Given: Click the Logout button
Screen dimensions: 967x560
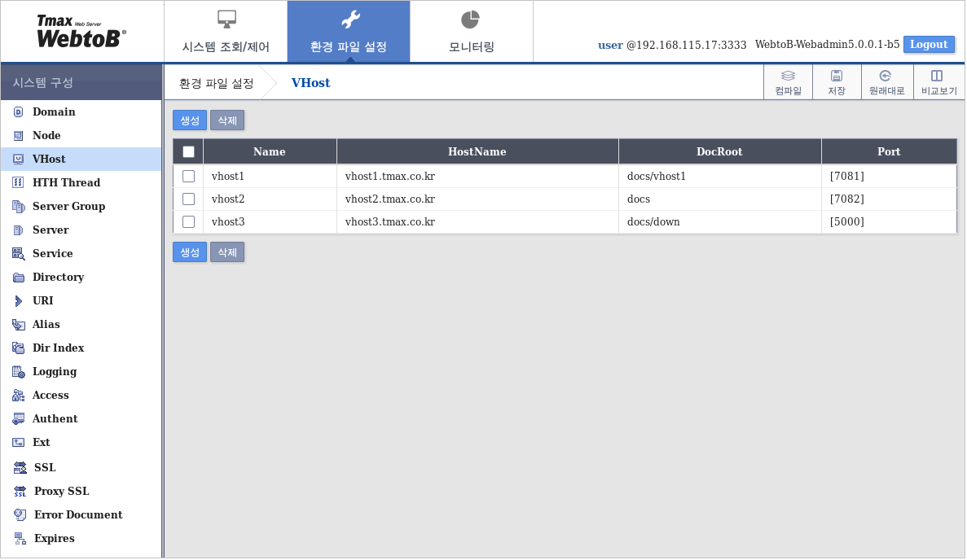Looking at the screenshot, I should click(x=929, y=45).
